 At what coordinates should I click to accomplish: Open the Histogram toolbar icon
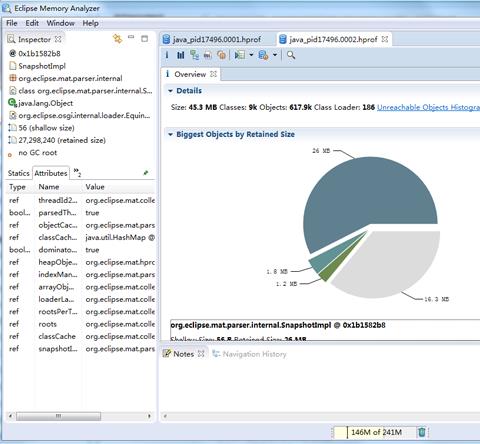coord(180,55)
